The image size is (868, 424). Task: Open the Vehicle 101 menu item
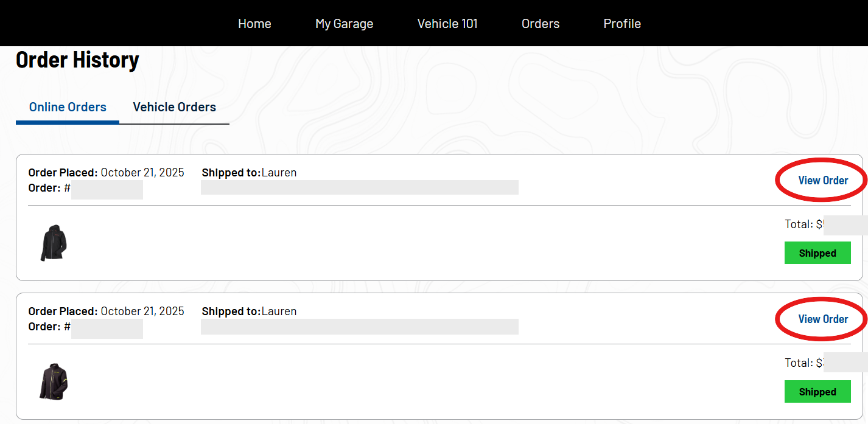pyautogui.click(x=447, y=24)
